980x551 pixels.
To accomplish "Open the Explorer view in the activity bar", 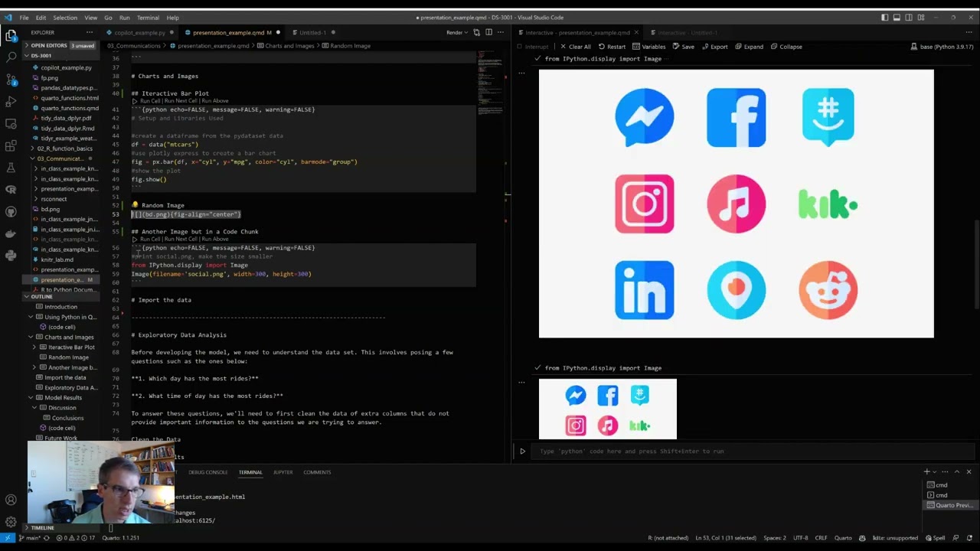I will 11,35.
